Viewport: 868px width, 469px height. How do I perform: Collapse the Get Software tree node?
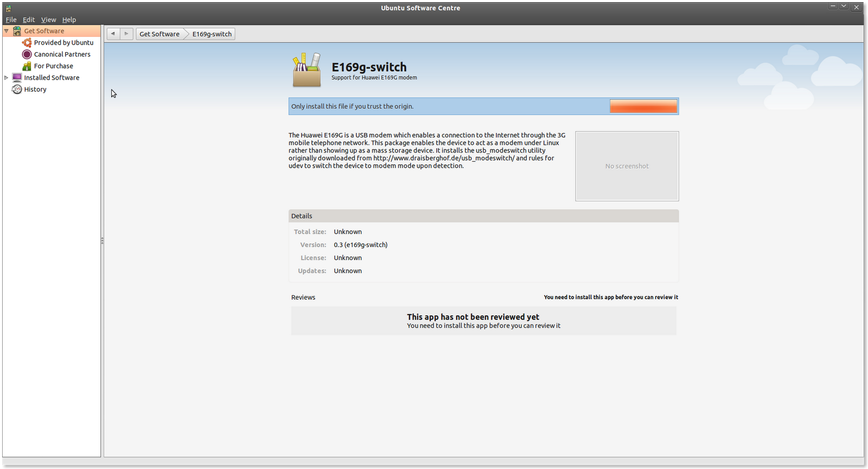click(7, 31)
